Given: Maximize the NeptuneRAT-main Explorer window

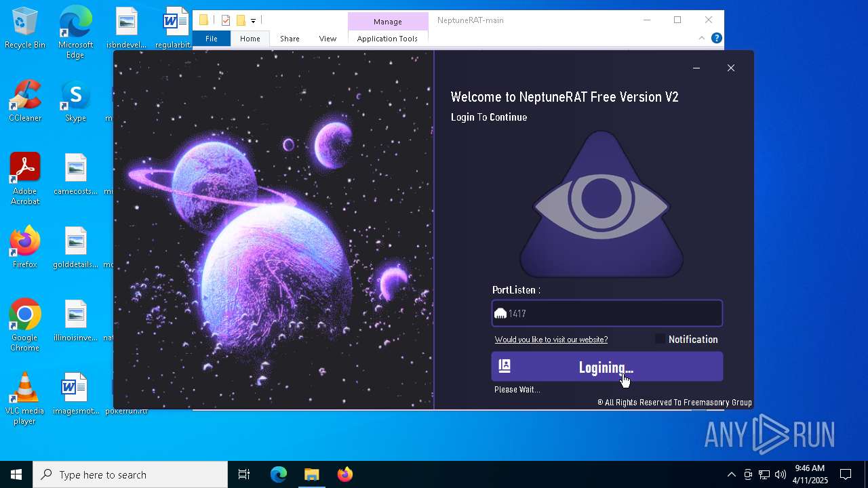Looking at the screenshot, I should pos(677,20).
